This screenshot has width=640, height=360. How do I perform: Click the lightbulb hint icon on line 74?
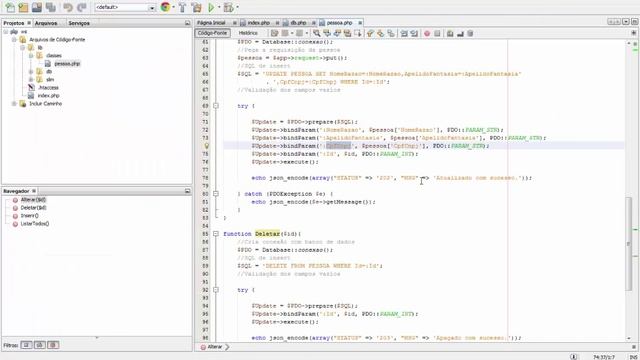tap(207, 146)
